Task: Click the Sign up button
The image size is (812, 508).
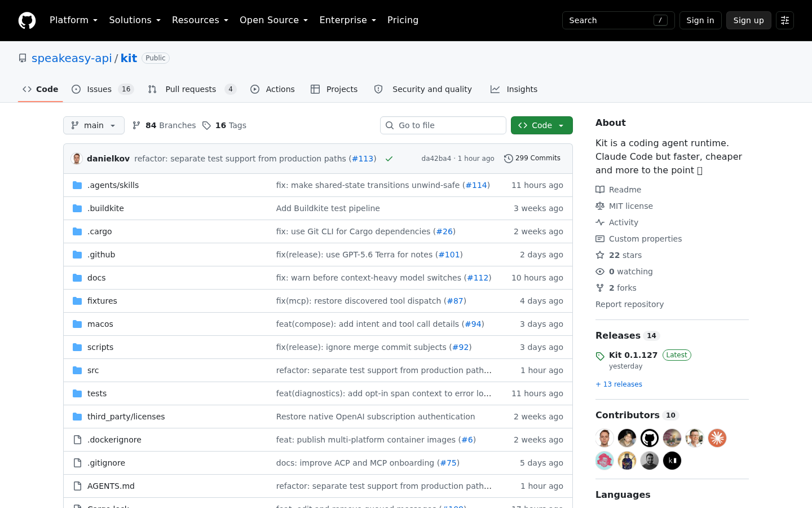Action: 748,20
